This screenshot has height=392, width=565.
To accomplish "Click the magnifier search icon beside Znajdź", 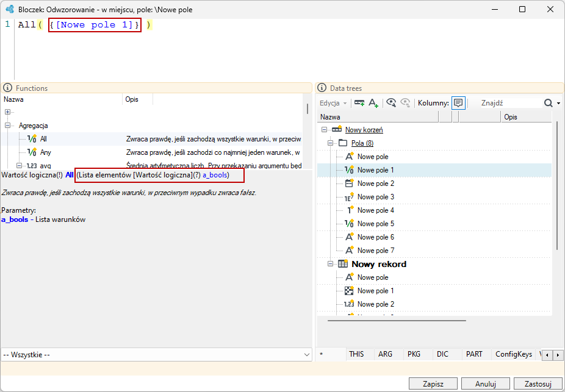I will [x=548, y=103].
